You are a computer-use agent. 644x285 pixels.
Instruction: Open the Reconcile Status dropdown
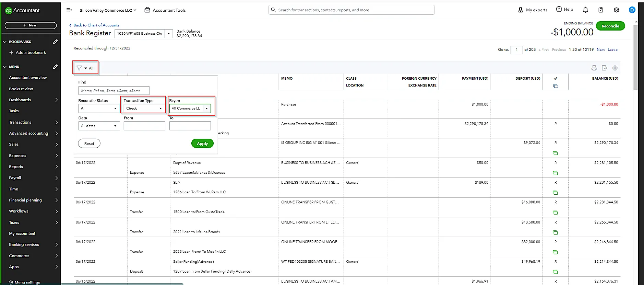pos(99,108)
